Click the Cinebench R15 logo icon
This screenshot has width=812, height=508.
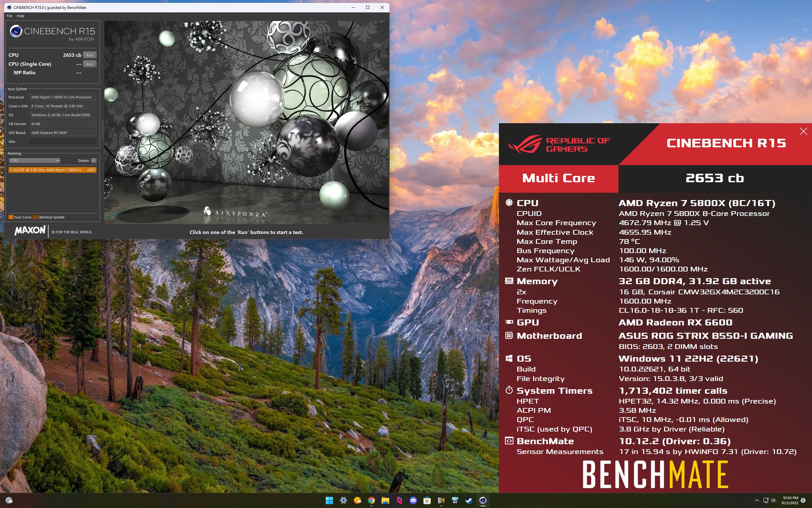[16, 31]
